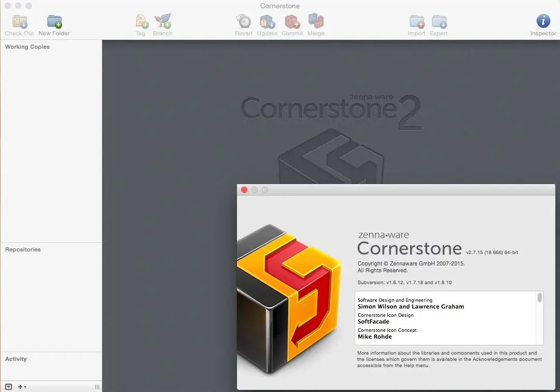Click the sidebar resize grip handle
The image size is (560, 392).
click(x=97, y=387)
